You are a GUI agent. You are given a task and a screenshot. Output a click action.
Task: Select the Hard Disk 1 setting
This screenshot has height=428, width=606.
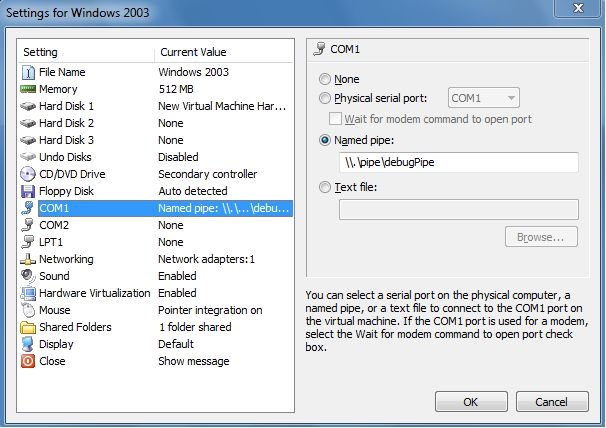tap(155, 106)
